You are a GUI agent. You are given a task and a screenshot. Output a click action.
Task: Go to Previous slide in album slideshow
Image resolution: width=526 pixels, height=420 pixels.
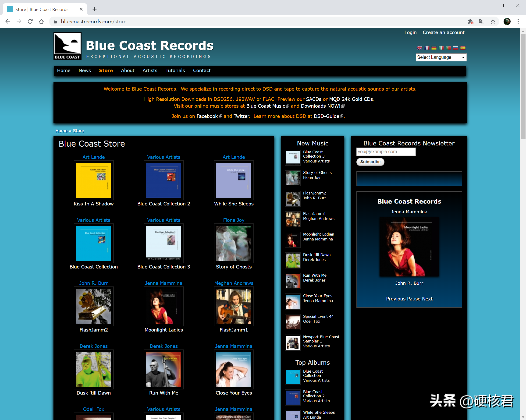click(x=396, y=299)
